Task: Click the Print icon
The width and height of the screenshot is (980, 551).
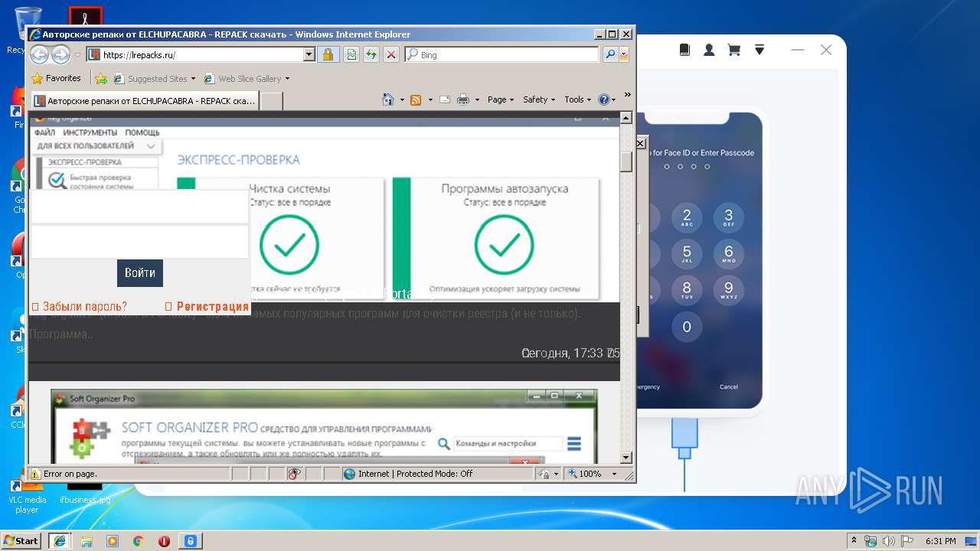Action: (463, 99)
